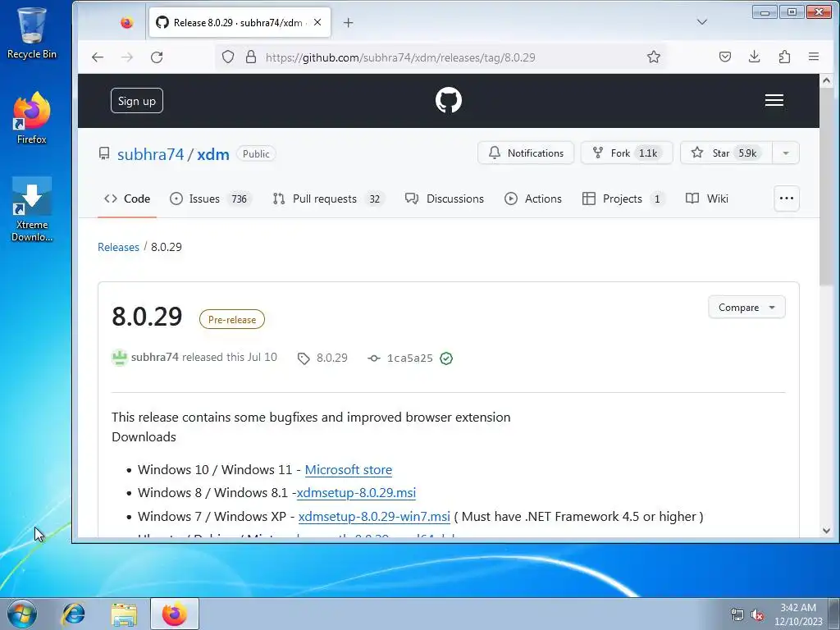Open a new browser tab
The width and height of the screenshot is (840, 630).
[x=348, y=22]
